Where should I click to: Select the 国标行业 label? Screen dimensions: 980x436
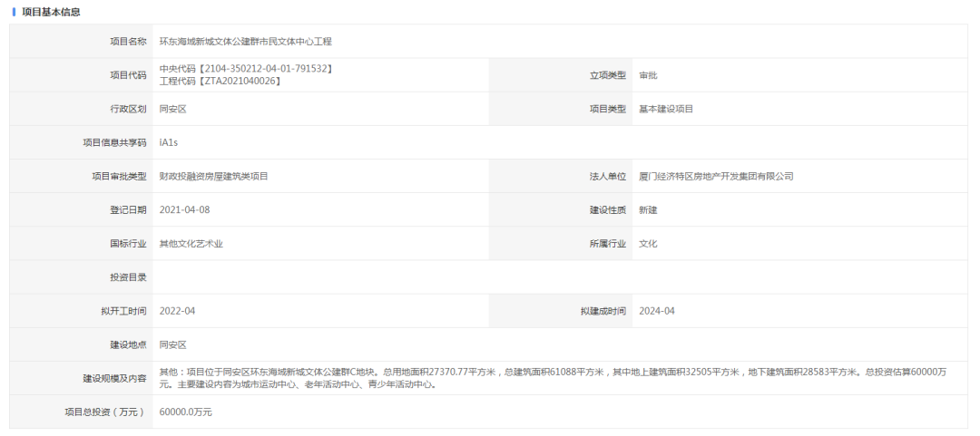coord(128,244)
